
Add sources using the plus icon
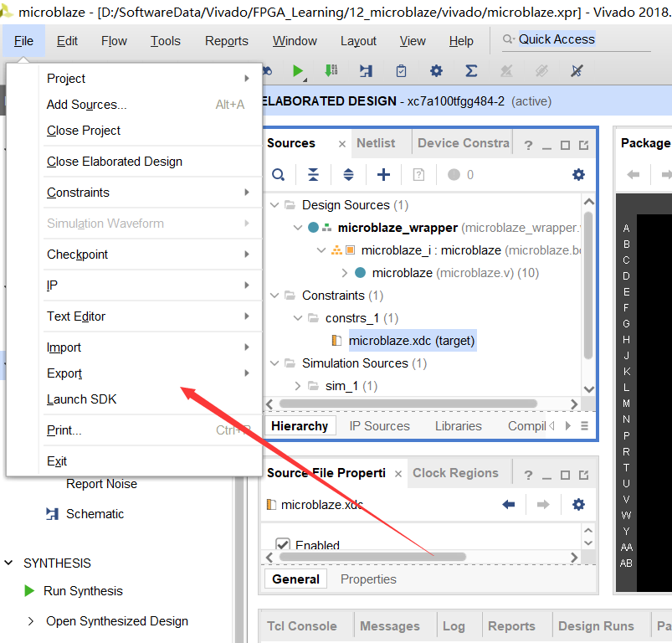(383, 175)
